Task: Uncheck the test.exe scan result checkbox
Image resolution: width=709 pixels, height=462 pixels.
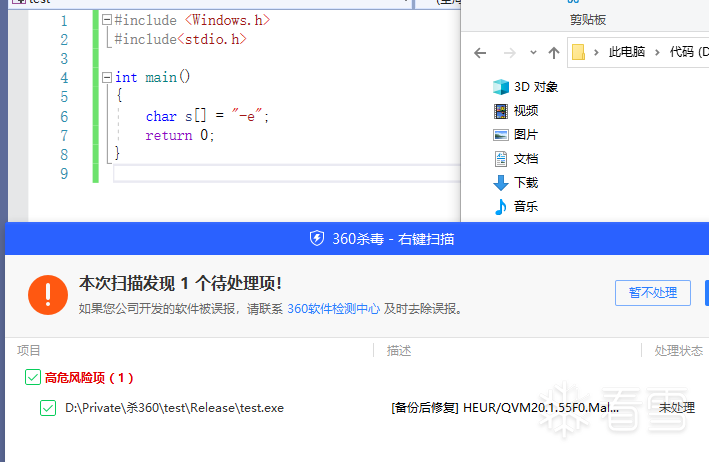Action: coord(48,408)
